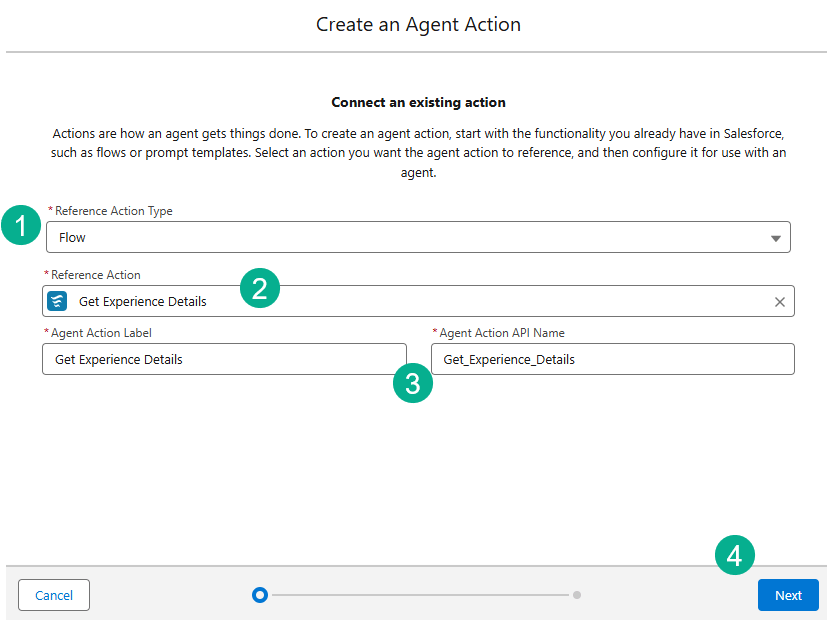Click the Agent Action API Name label

pyautogui.click(x=502, y=333)
